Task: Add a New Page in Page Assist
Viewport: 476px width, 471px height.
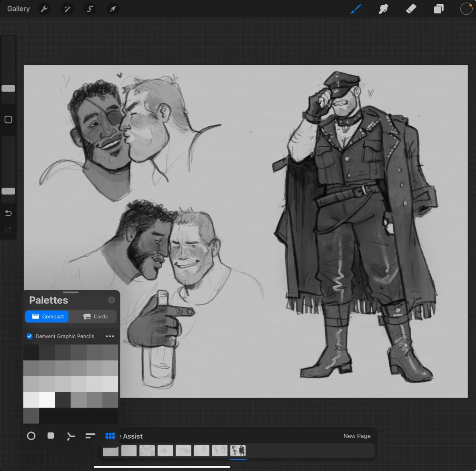Action: tap(357, 436)
